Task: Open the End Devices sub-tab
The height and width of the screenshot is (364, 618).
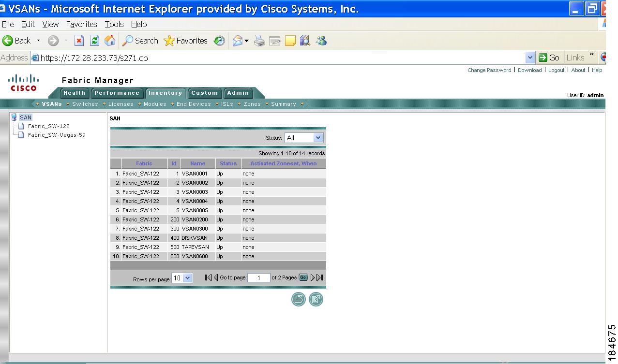Action: pyautogui.click(x=194, y=104)
